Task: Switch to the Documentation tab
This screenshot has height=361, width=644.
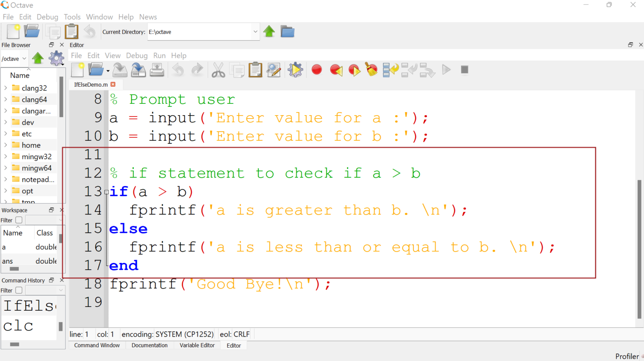Action: (x=149, y=345)
